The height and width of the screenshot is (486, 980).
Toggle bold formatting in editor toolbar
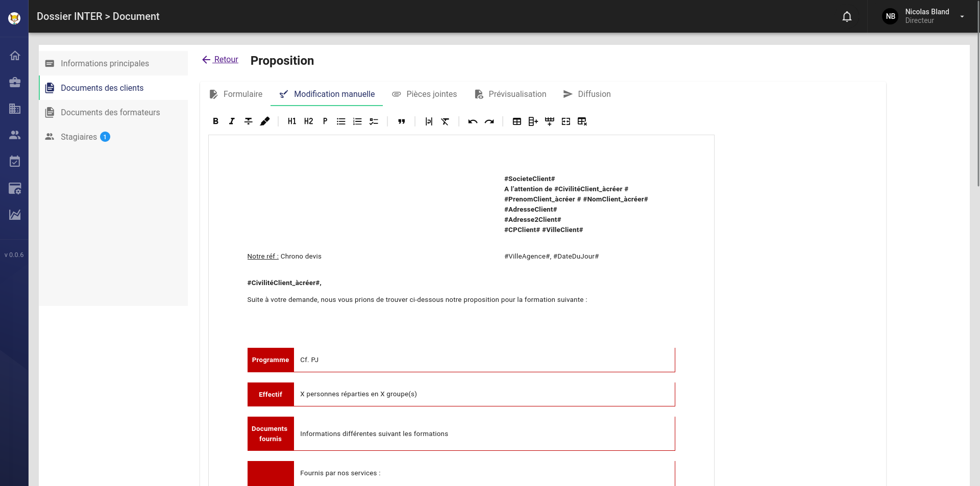[x=215, y=121]
